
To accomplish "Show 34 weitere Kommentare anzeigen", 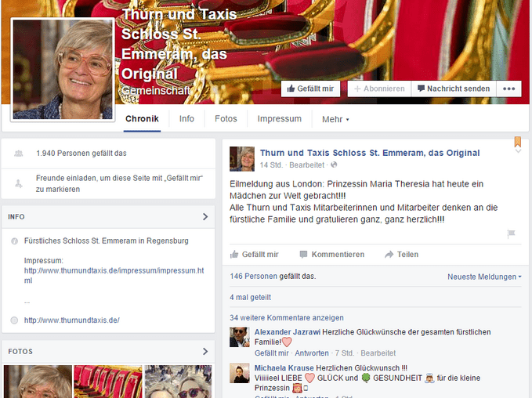I will (287, 318).
